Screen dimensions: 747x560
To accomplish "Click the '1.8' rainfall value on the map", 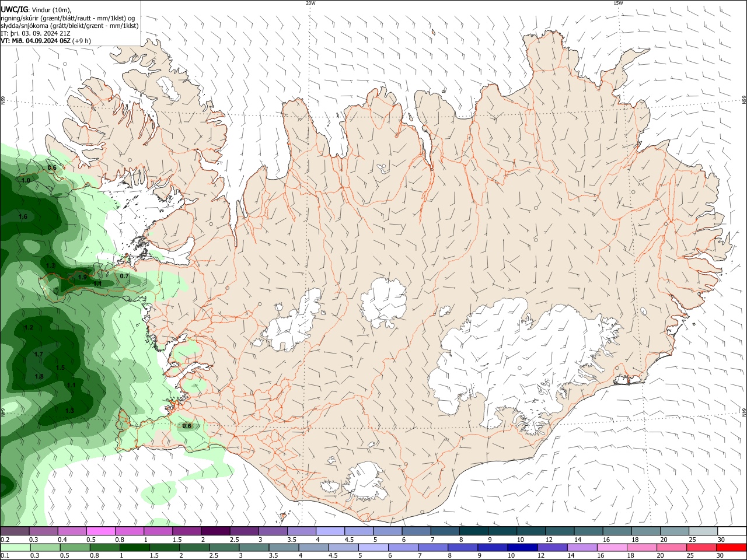I will pyautogui.click(x=39, y=377).
